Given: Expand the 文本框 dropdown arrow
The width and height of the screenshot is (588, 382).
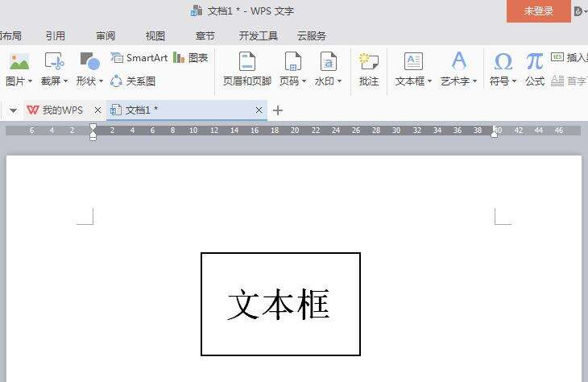Looking at the screenshot, I should [x=430, y=81].
